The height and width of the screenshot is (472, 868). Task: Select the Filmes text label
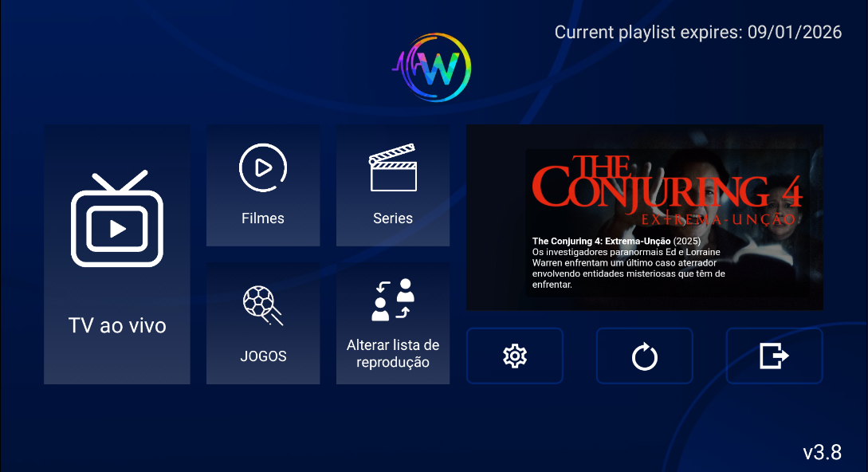tap(263, 218)
